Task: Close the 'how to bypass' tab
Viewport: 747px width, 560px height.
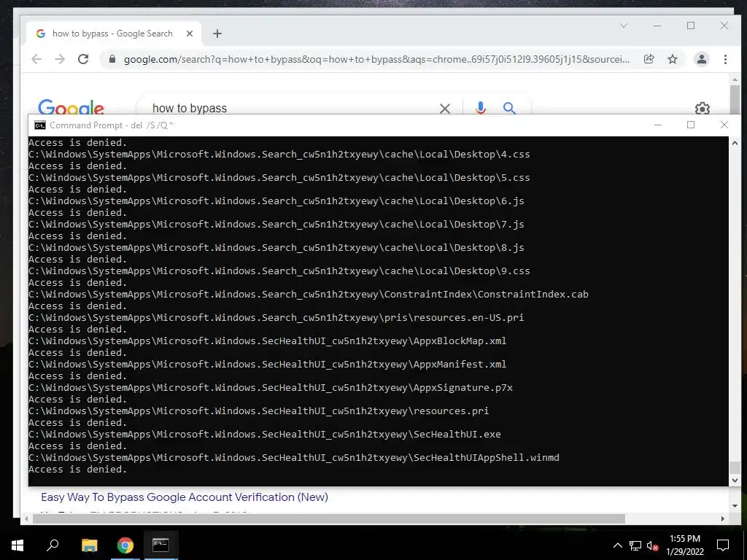Action: (190, 34)
